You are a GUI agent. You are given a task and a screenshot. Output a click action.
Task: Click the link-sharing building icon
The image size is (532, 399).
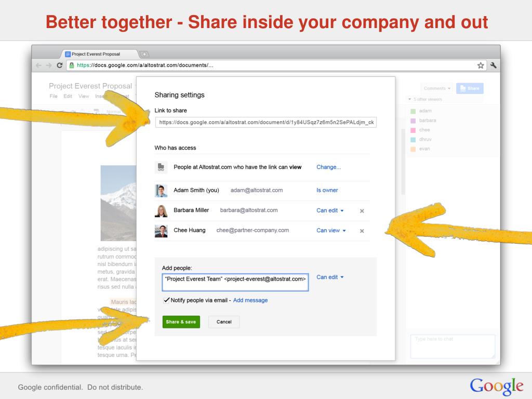tap(161, 167)
